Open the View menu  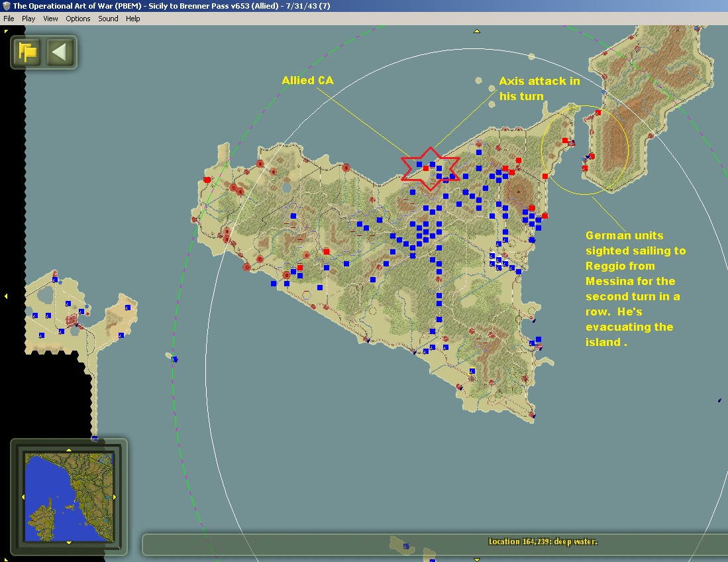[50, 19]
